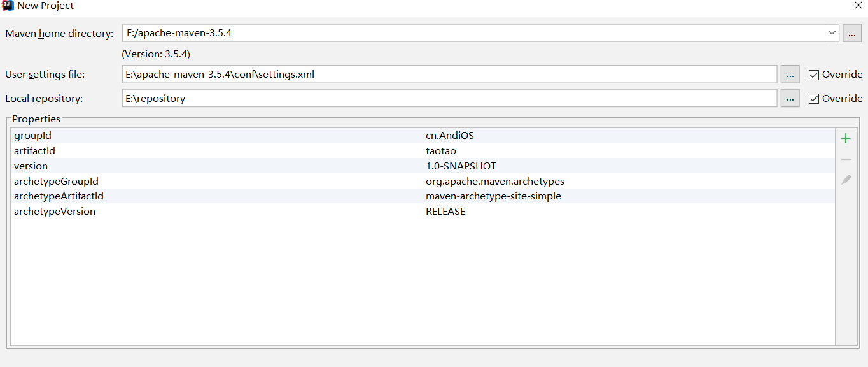Image resolution: width=868 pixels, height=367 pixels.
Task: Click the User settings file path field
Action: [x=450, y=75]
